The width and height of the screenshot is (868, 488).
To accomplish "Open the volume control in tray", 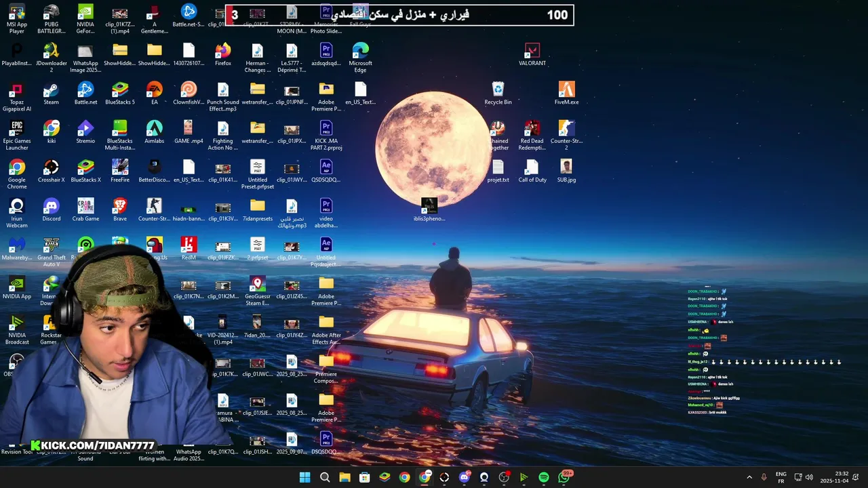I will pyautogui.click(x=810, y=477).
